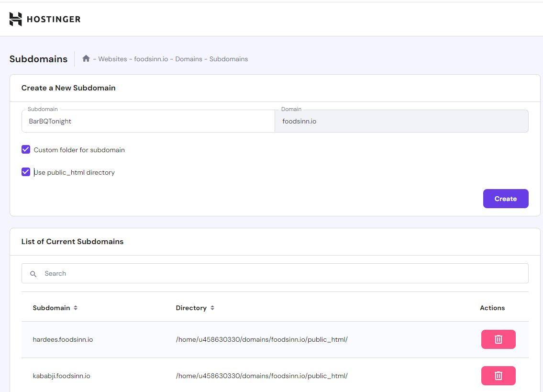Image resolution: width=543 pixels, height=392 pixels.
Task: Click the Domain field showing foodsinn.io
Action: click(x=401, y=122)
